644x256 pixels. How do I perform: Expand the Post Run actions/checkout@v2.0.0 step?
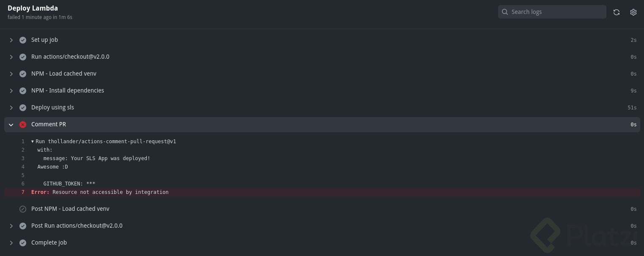[11, 226]
